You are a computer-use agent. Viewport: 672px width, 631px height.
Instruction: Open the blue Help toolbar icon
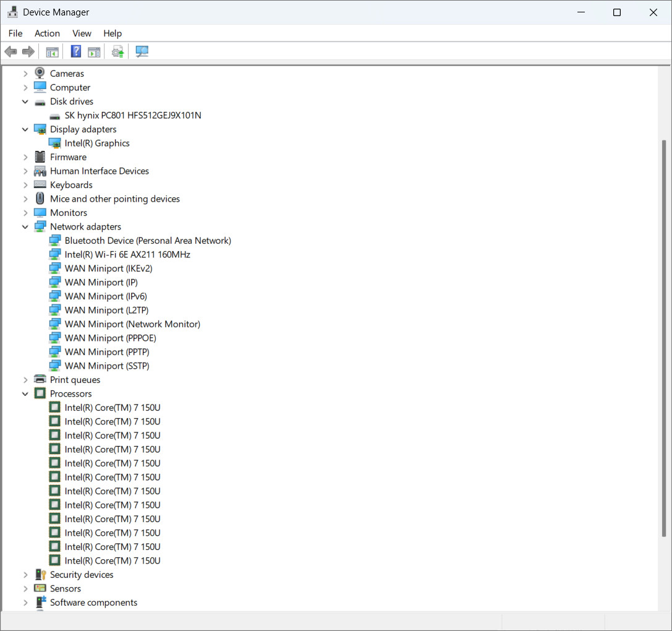point(76,51)
